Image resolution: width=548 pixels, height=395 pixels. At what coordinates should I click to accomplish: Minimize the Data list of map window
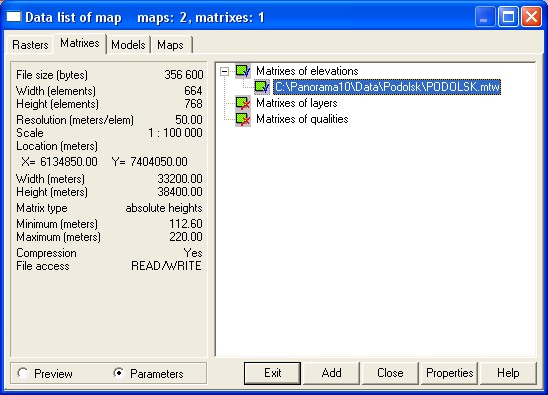(485, 17)
